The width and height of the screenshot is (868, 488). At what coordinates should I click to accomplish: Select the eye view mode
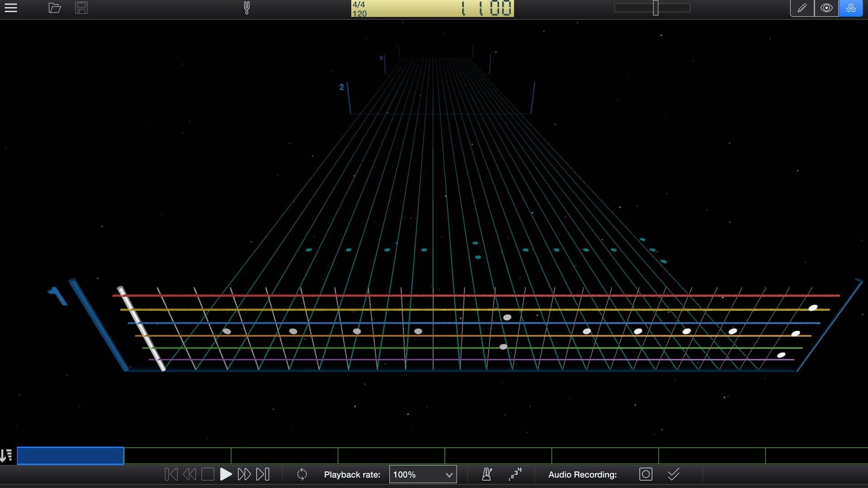point(826,8)
